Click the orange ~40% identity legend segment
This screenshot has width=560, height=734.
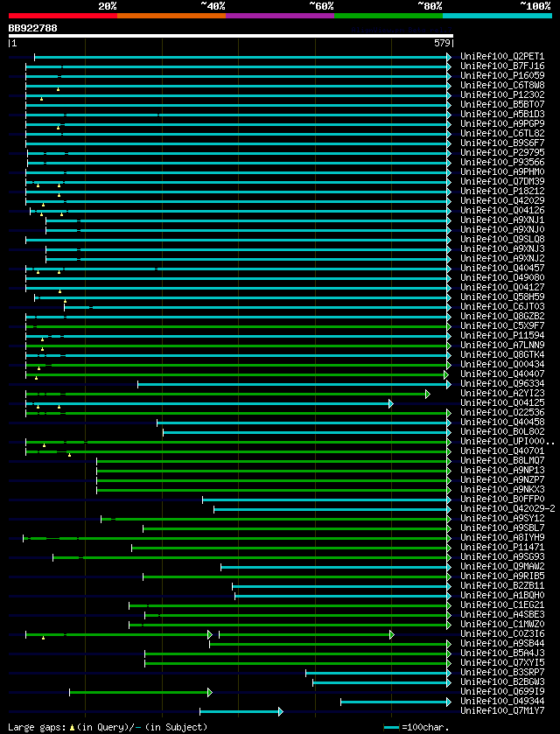(171, 16)
